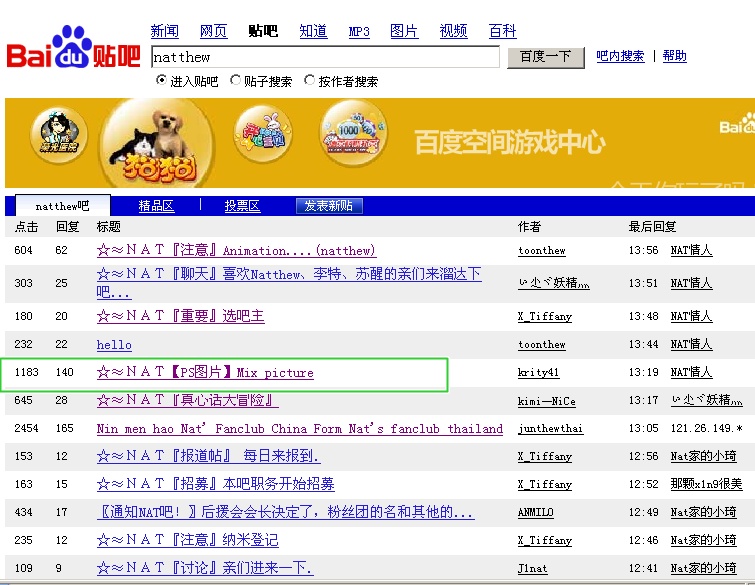
Task: Click the Baidu Tieba logo
Action: (x=73, y=47)
